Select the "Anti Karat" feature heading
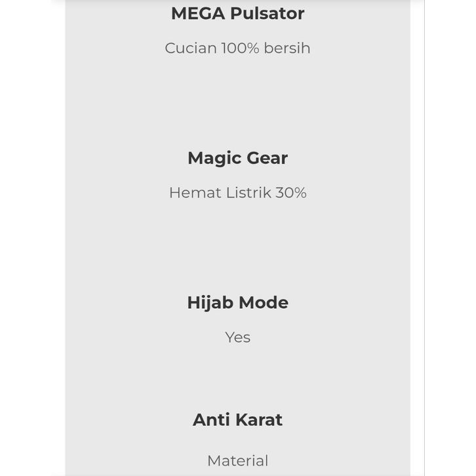Viewport: 476px width, 476px height. [237, 420]
